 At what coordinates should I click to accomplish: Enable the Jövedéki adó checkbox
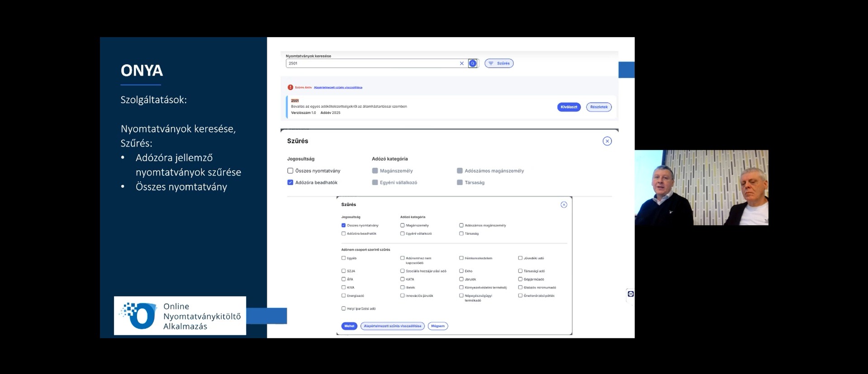520,258
